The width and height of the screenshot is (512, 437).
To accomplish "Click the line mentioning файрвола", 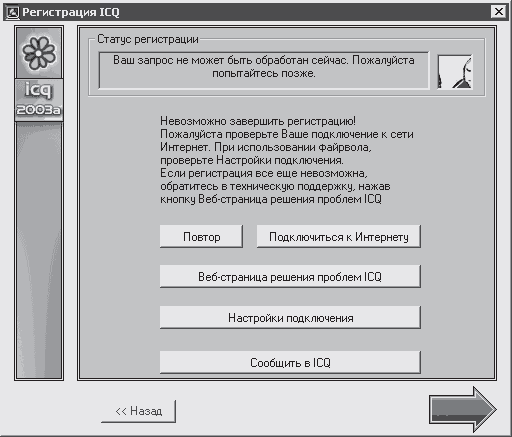I will [x=266, y=147].
